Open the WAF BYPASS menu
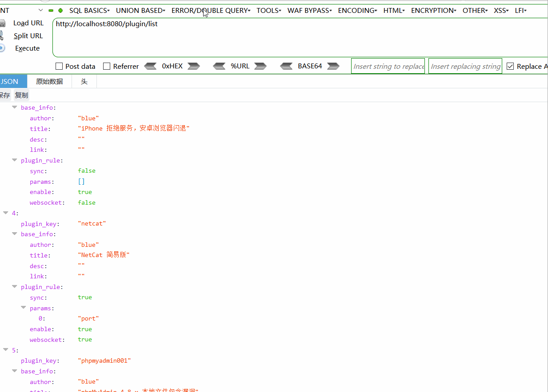The width and height of the screenshot is (548, 392). coord(310,10)
